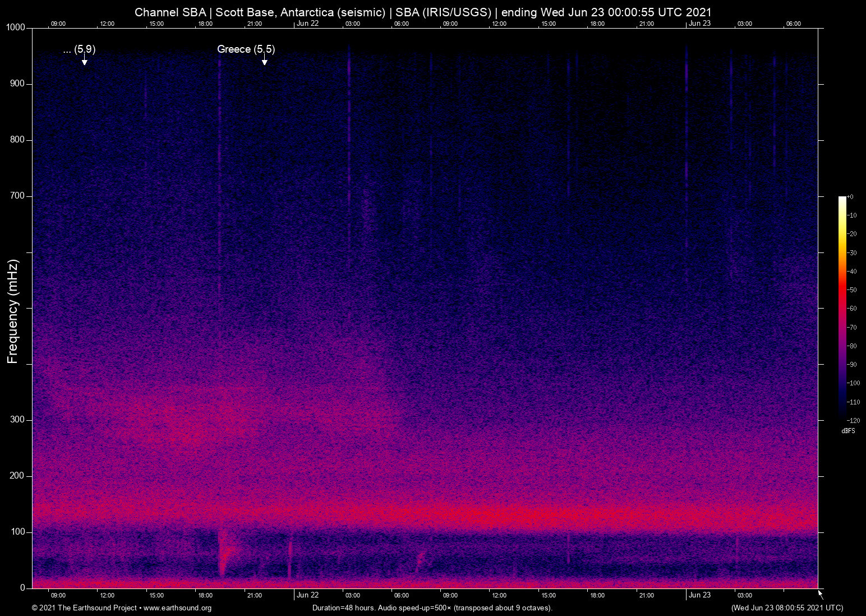This screenshot has height=616, width=866.
Task: Click the dBFS unit label under the color scale
Action: click(848, 431)
